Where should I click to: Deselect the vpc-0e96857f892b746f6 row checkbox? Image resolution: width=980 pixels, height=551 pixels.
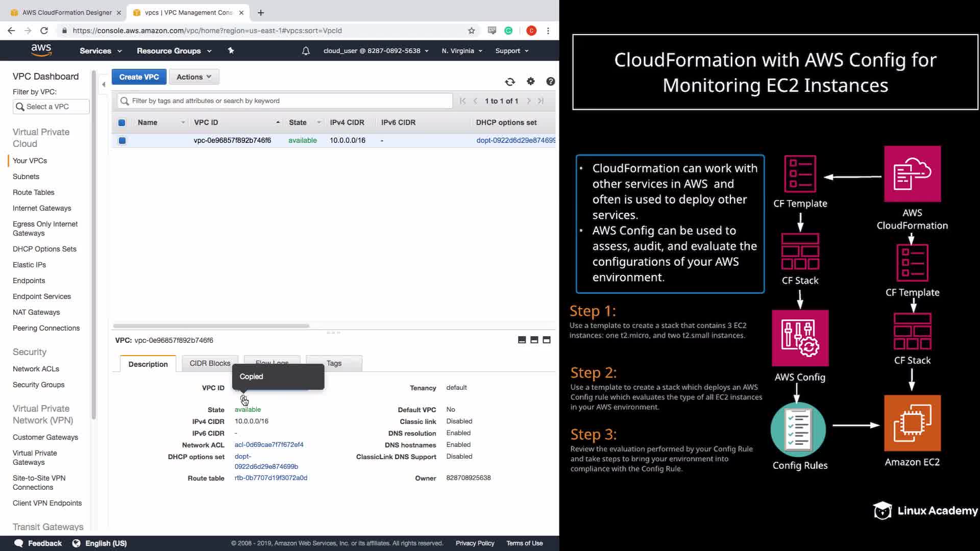point(122,141)
